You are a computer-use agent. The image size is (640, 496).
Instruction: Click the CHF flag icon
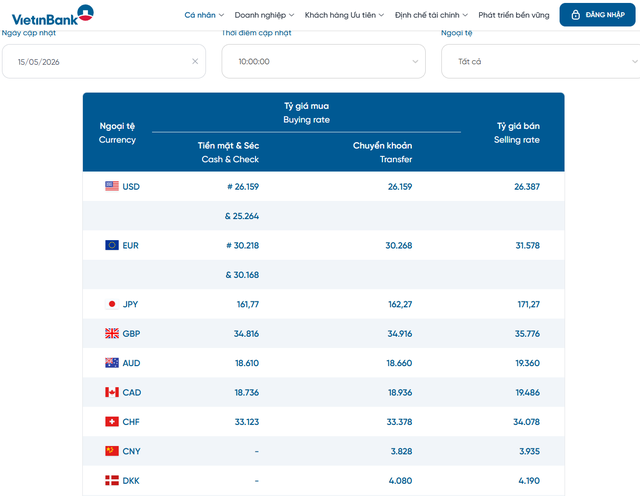[112, 421]
